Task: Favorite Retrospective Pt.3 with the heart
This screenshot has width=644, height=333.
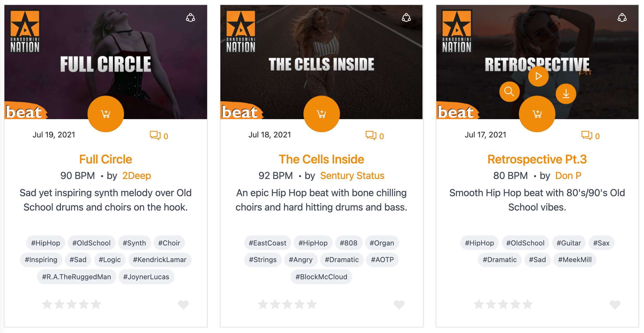Action: tap(615, 304)
